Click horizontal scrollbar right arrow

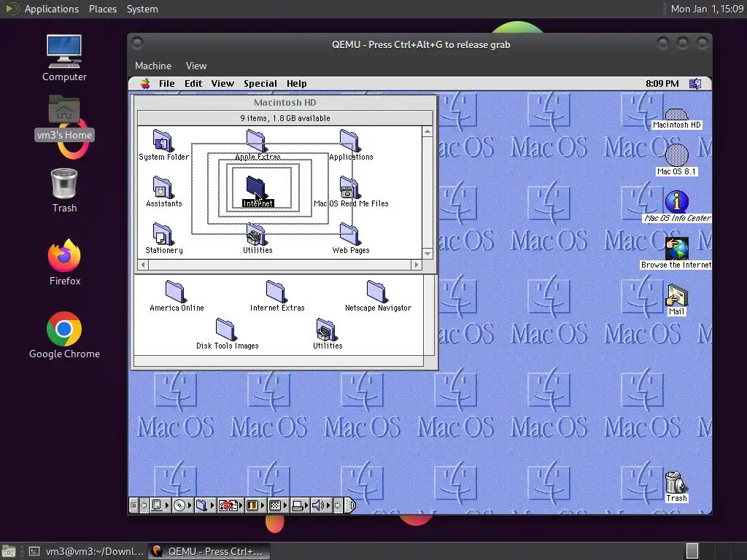(x=417, y=264)
